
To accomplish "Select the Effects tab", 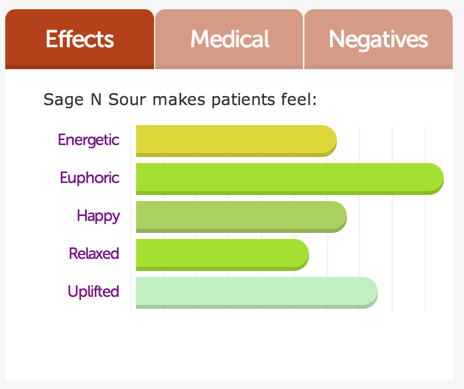I will [x=80, y=39].
